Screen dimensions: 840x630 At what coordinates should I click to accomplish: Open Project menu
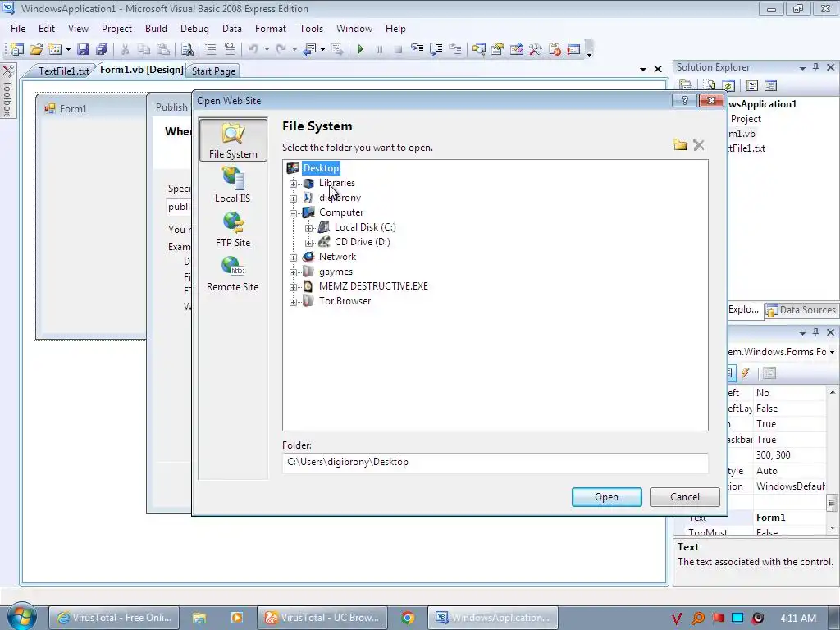pos(116,29)
